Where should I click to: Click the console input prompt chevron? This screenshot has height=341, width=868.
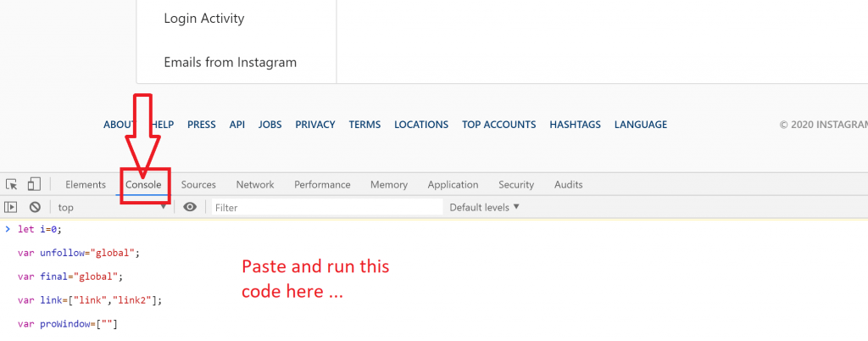(x=7, y=229)
